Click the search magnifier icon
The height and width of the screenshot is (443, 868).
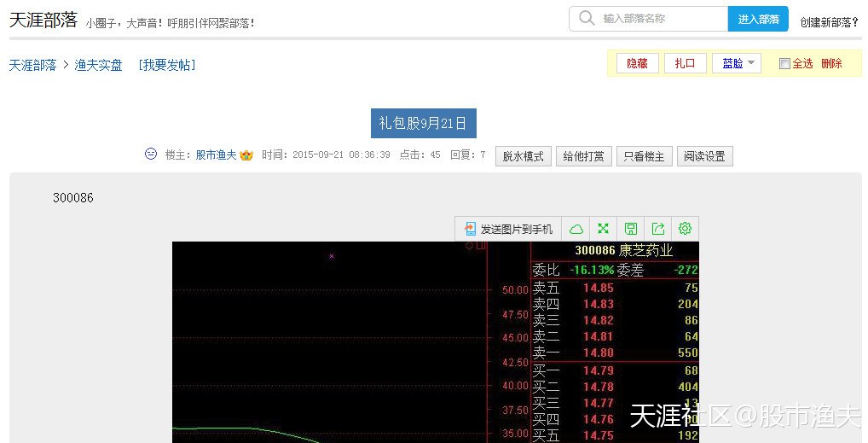click(587, 18)
